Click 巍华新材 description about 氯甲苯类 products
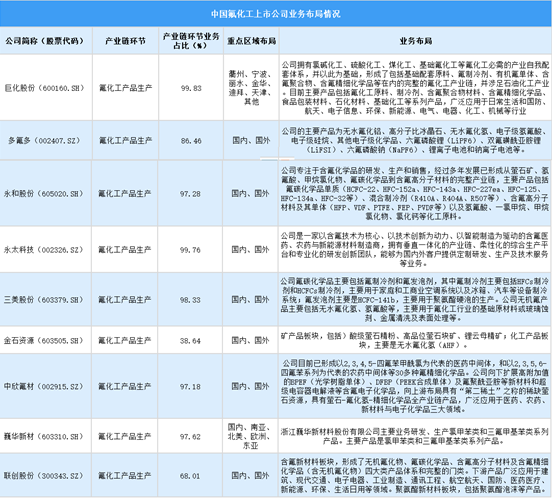 415,437
